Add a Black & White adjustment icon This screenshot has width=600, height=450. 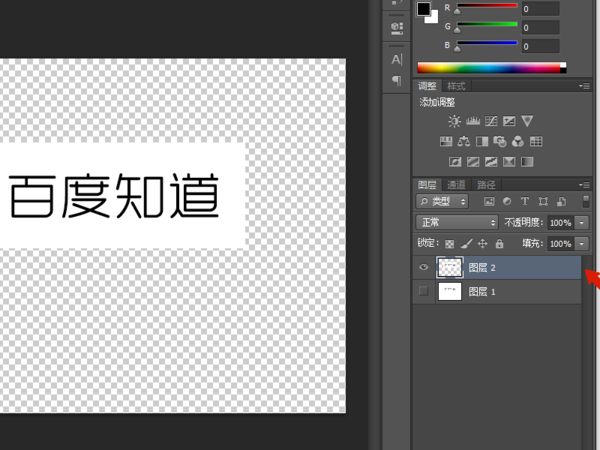click(x=482, y=142)
